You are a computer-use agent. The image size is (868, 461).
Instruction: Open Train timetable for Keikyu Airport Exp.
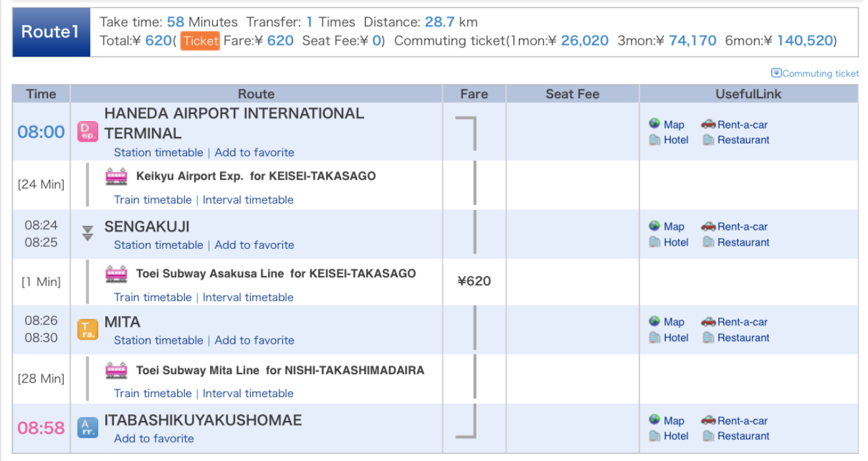[153, 200]
